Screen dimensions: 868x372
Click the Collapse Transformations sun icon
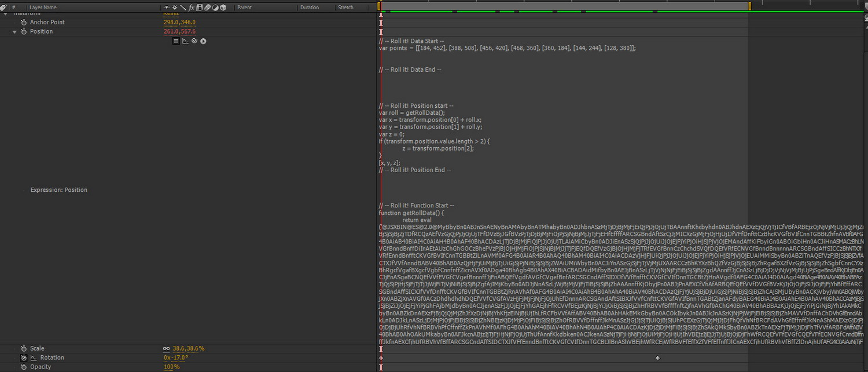coord(175,8)
